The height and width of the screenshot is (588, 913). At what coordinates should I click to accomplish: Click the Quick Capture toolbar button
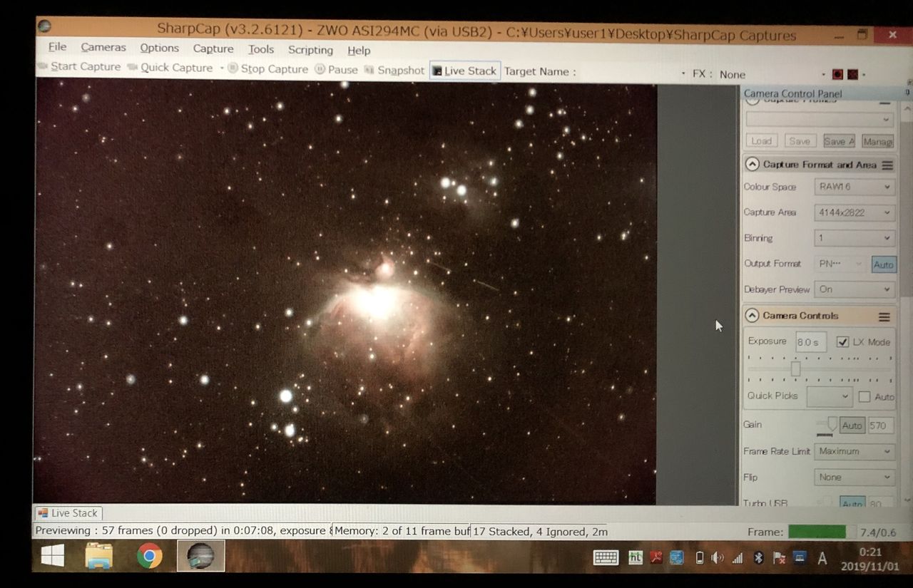[170, 68]
